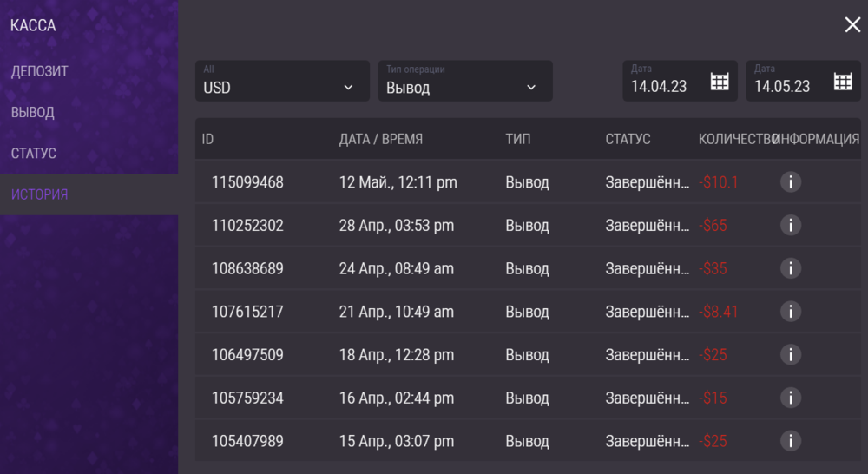Open the USD currency dropdown
This screenshot has height=474, width=868.
tap(282, 81)
